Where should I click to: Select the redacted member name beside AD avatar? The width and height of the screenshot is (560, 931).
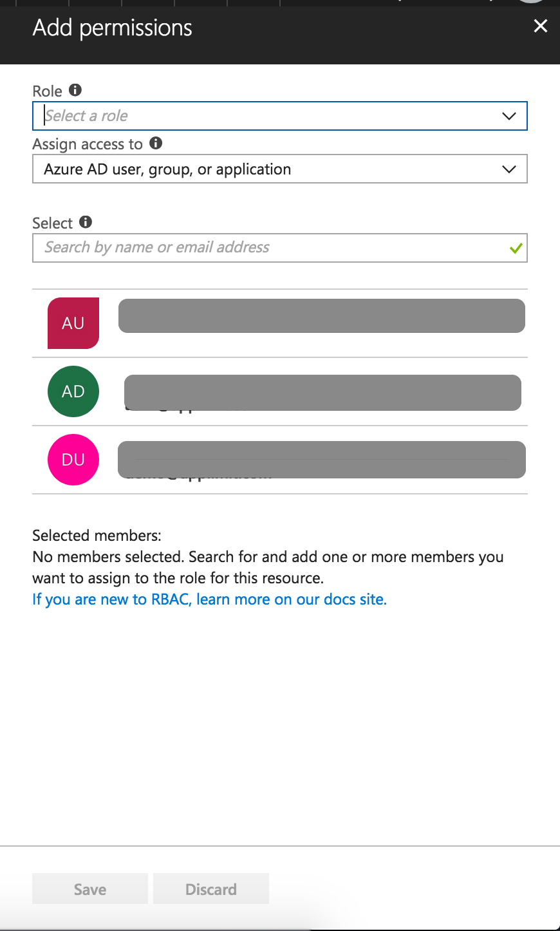click(x=322, y=393)
